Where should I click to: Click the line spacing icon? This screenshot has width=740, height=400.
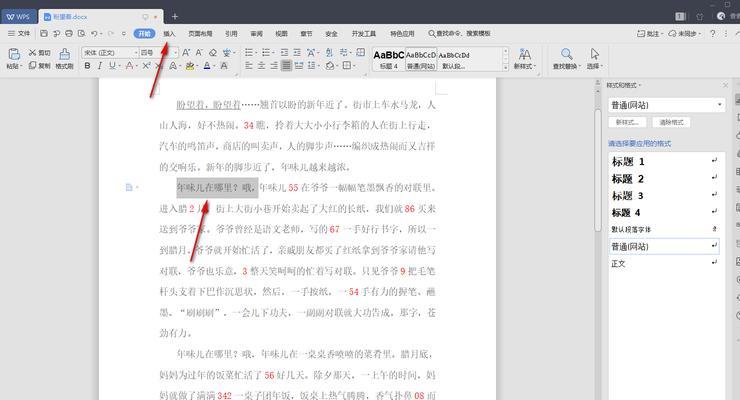[x=312, y=66]
